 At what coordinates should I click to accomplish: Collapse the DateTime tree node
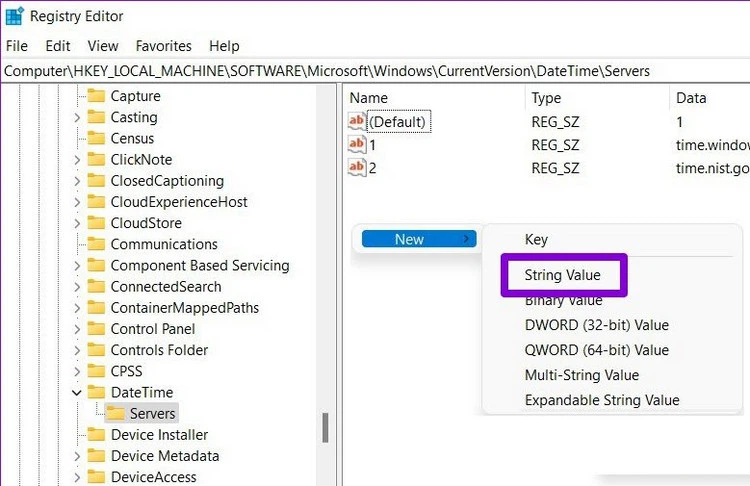click(77, 392)
